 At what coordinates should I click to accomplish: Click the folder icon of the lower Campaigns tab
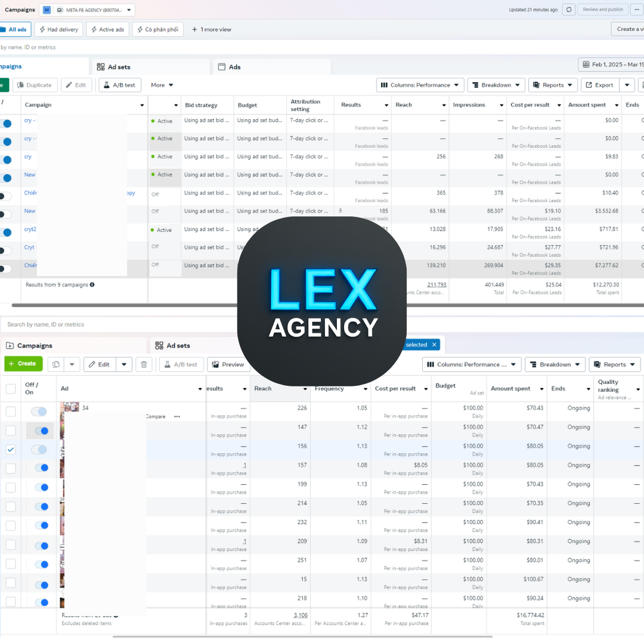click(x=10, y=345)
